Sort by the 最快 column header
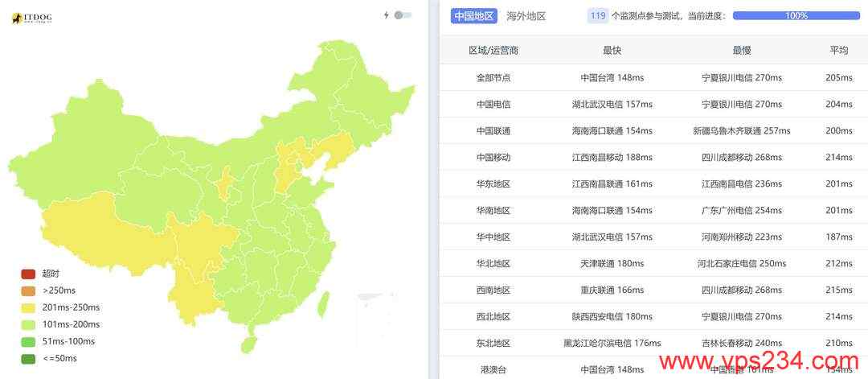 (612, 51)
